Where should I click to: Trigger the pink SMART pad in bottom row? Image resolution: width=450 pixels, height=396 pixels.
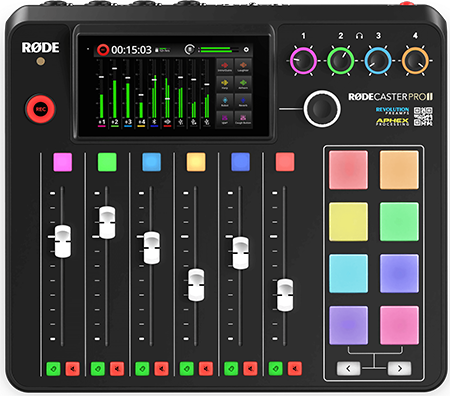[x=399, y=325]
